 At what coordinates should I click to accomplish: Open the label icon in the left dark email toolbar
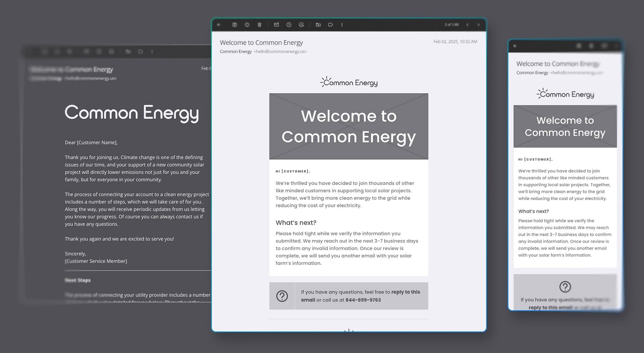tap(141, 52)
